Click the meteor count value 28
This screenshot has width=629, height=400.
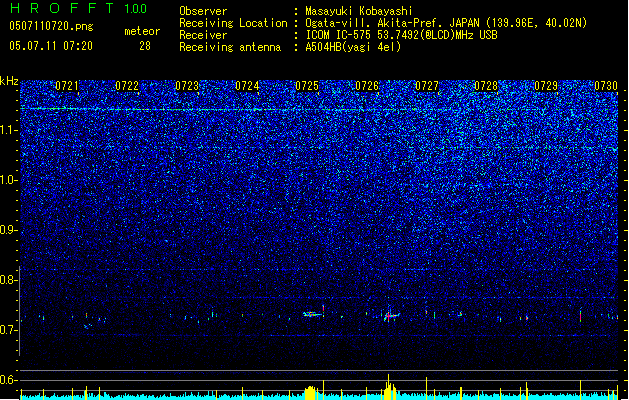[x=145, y=46]
